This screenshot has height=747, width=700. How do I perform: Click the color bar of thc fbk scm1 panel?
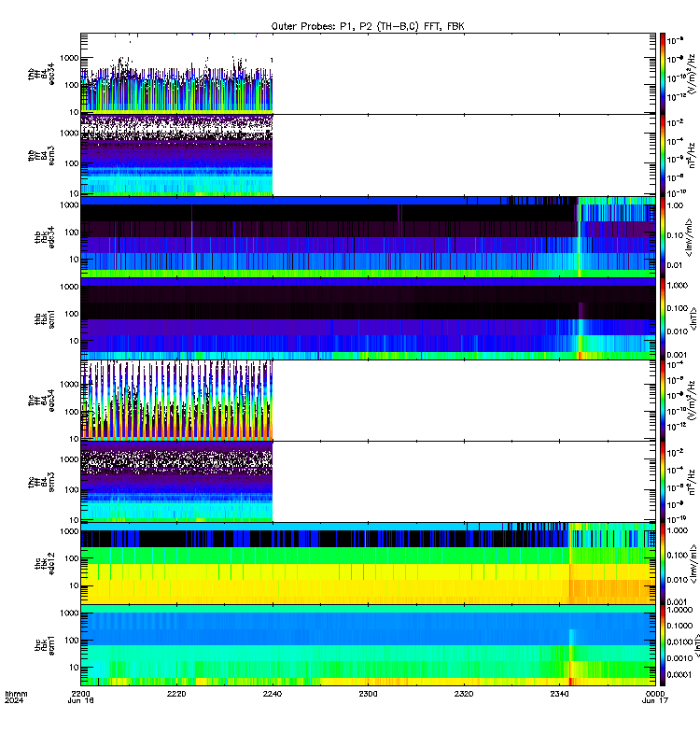663,645
